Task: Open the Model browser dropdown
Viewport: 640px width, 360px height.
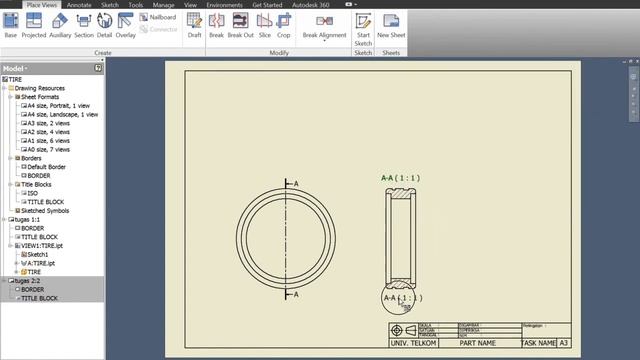Action: coord(15,68)
